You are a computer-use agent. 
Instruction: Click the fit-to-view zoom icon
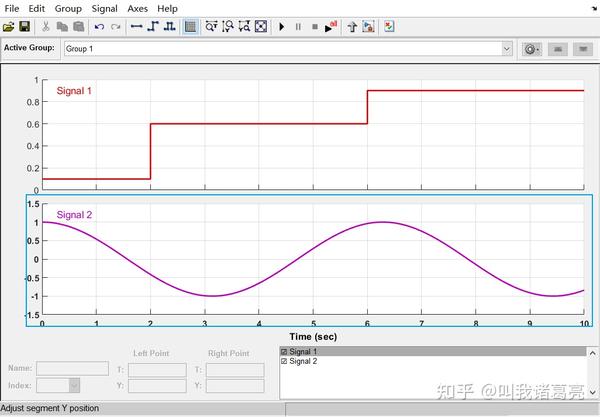coord(261,26)
